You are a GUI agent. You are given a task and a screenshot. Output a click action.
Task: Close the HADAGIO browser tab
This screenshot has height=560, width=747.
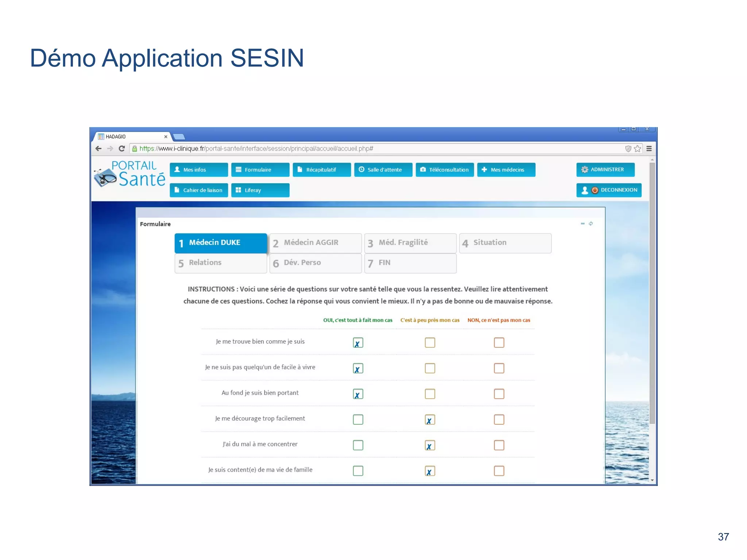166,137
